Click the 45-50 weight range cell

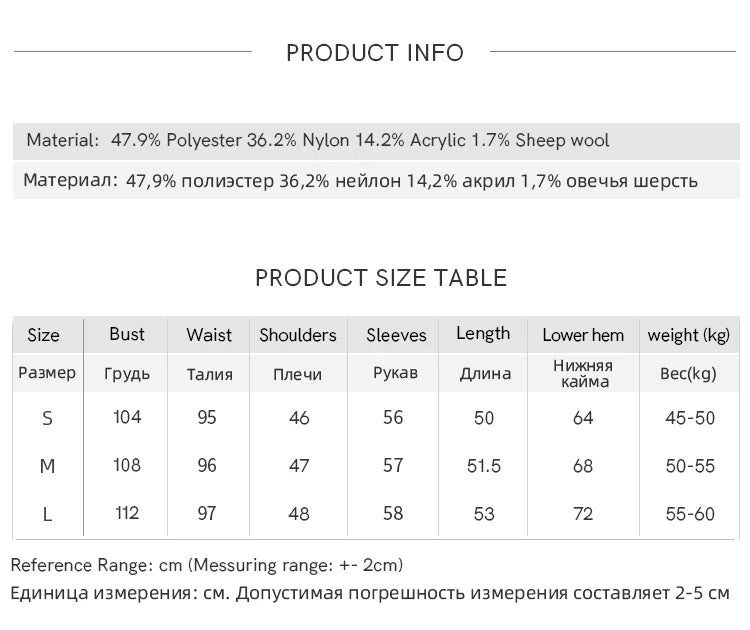coord(690,418)
